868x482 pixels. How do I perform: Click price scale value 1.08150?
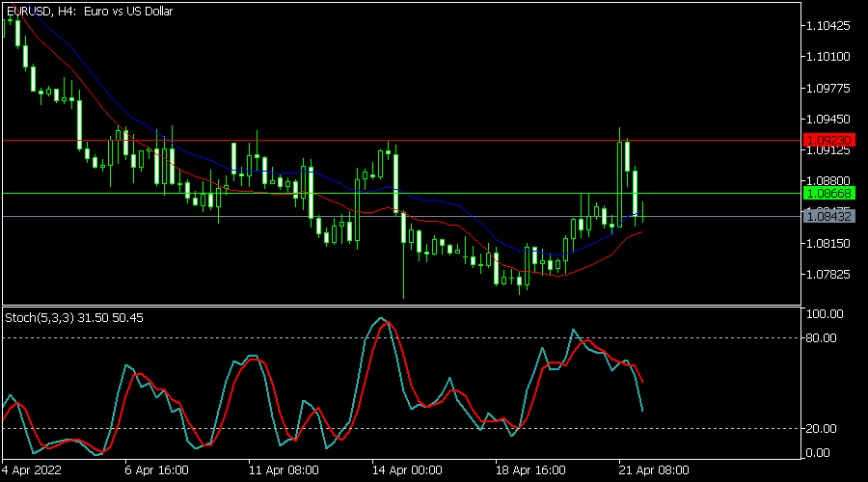pos(828,244)
